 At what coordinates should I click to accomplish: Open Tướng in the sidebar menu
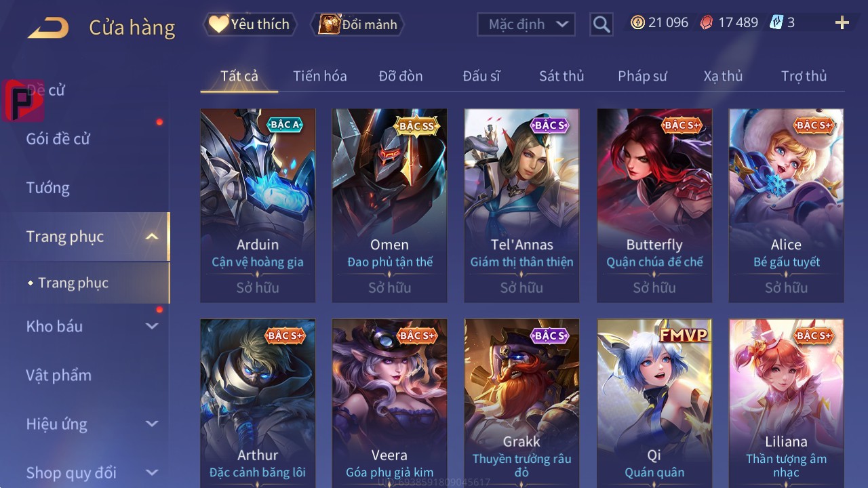[x=48, y=188]
